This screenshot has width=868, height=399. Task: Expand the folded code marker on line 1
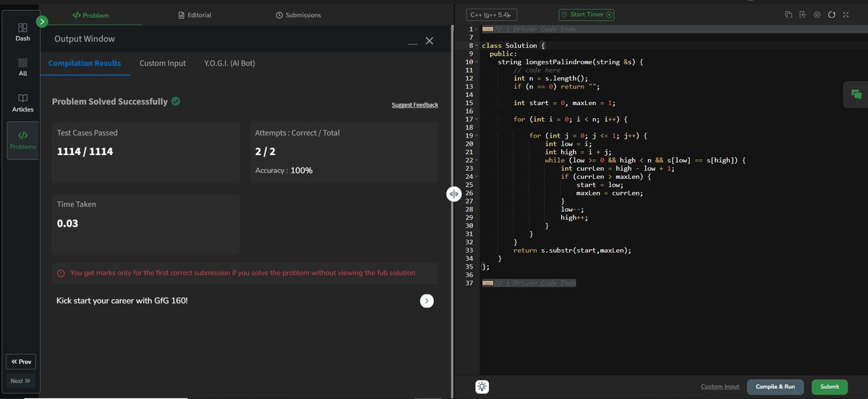click(x=488, y=29)
